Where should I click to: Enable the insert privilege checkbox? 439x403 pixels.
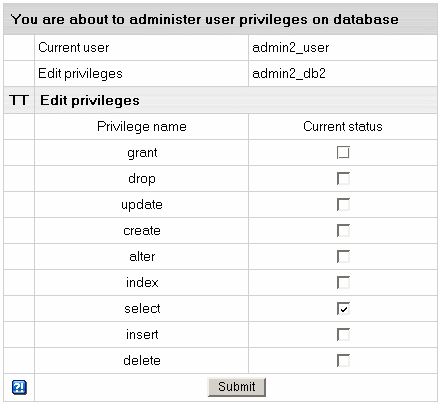pos(343,334)
